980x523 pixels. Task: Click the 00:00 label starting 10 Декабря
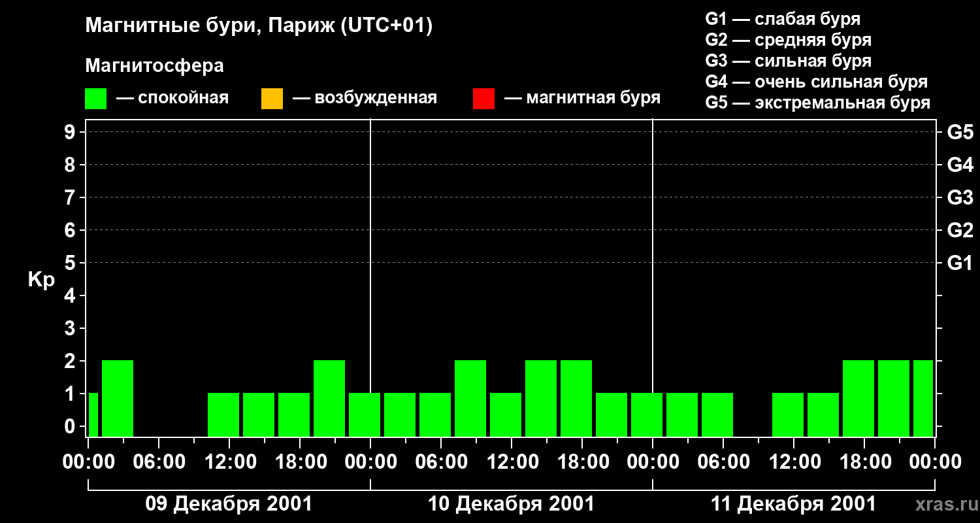click(370, 462)
